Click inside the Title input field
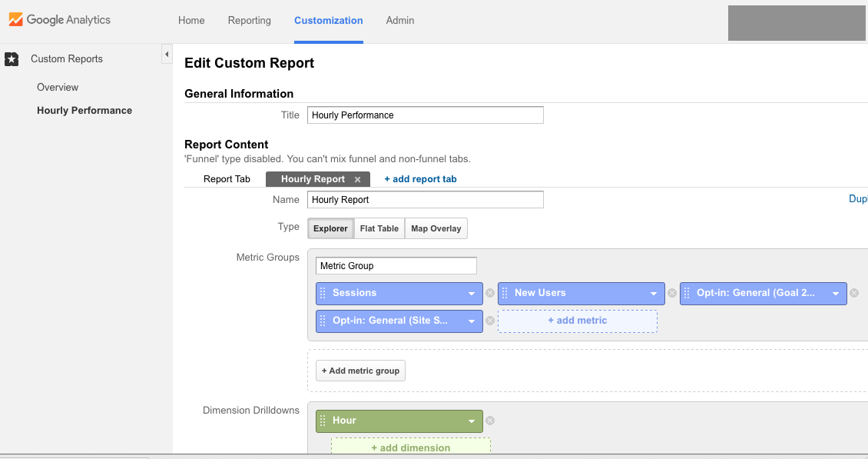This screenshot has height=459, width=868. click(x=425, y=115)
